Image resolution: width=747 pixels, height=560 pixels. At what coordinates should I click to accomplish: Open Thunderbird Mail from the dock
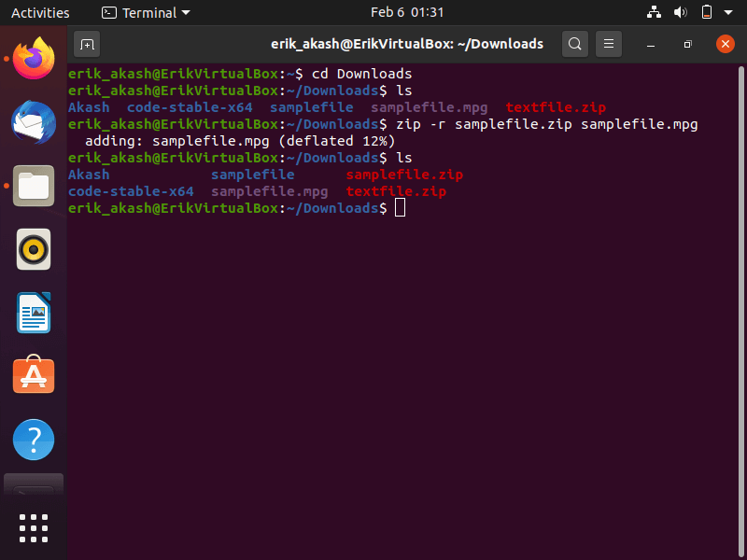(x=34, y=122)
